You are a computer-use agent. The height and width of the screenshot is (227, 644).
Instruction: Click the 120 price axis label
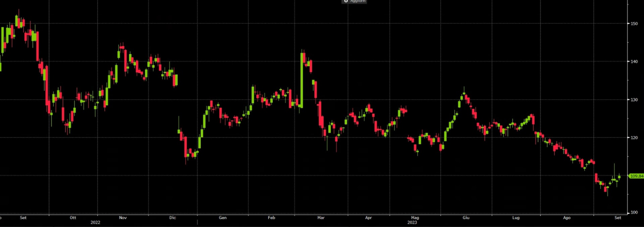click(x=634, y=137)
